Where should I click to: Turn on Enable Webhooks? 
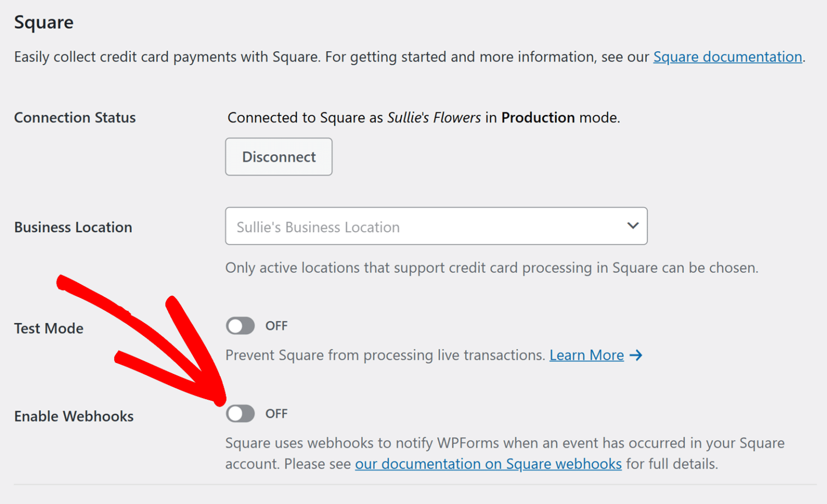(x=240, y=414)
